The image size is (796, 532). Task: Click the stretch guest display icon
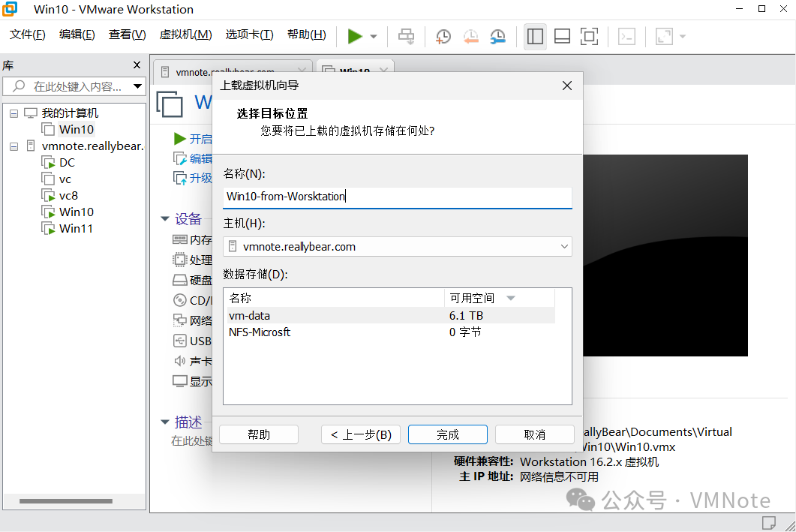[664, 36]
